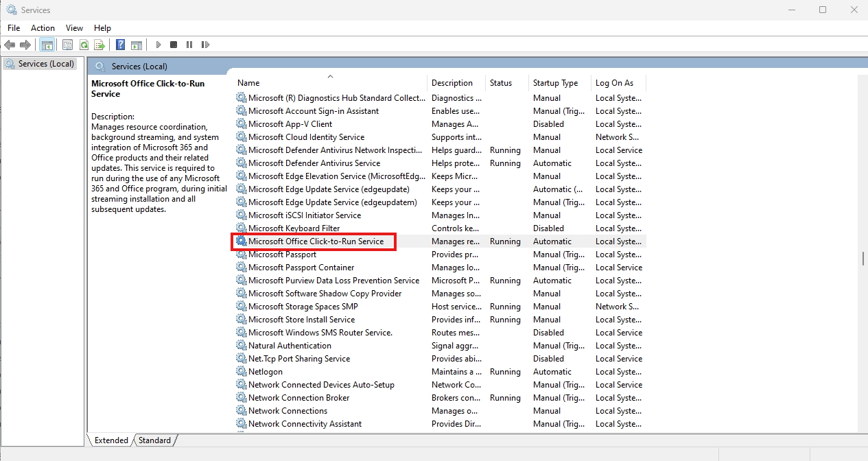Navigate forward using the Forward arrow
This screenshot has width=868, height=461.
pos(26,44)
